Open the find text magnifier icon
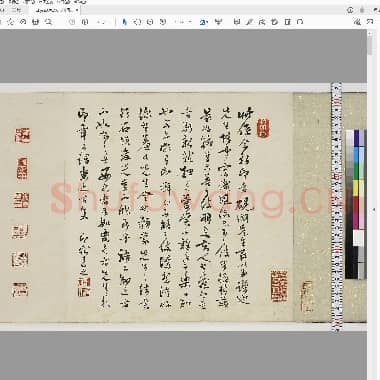This screenshot has height=380, width=380. pos(48,22)
